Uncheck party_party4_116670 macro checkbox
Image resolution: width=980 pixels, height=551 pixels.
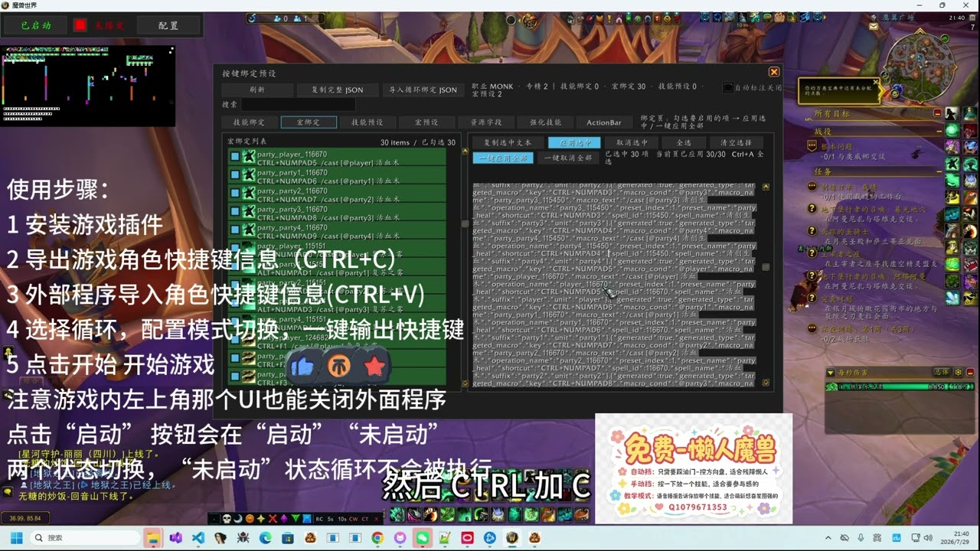235,230
